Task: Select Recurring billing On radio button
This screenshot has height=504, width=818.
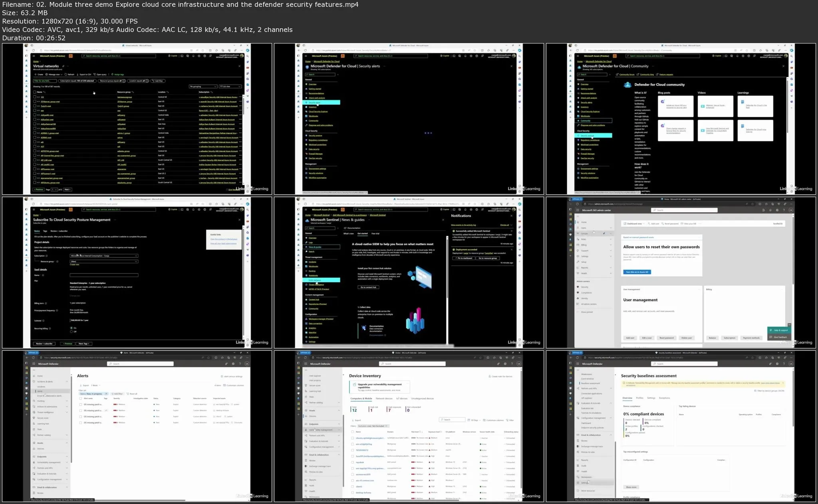Action: tap(71, 328)
